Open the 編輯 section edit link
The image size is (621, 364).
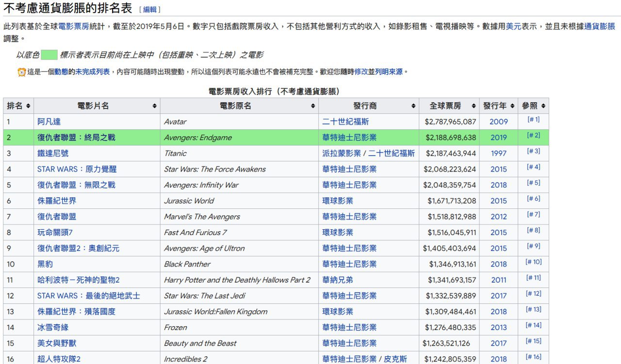tap(150, 9)
